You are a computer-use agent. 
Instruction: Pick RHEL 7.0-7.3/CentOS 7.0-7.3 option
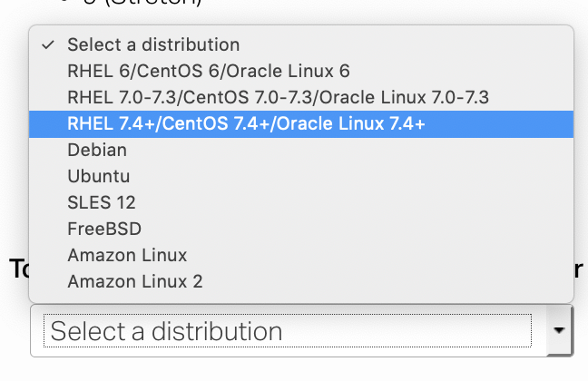tap(301, 97)
